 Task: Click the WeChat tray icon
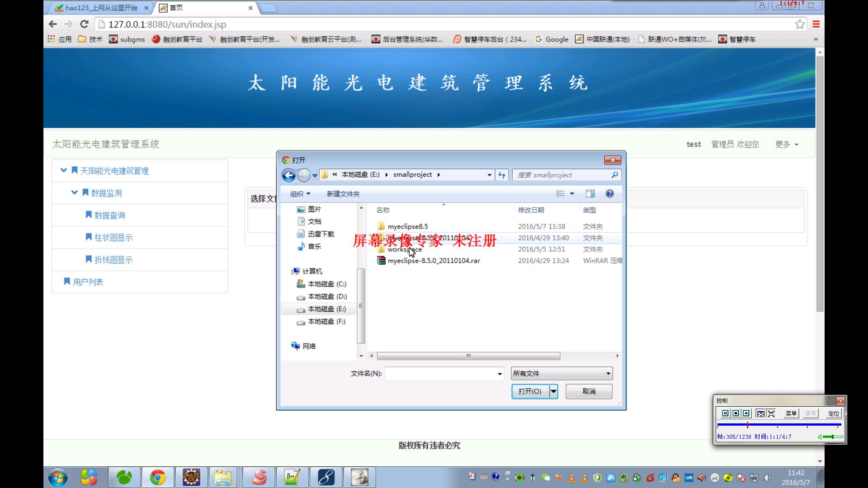(x=546, y=478)
